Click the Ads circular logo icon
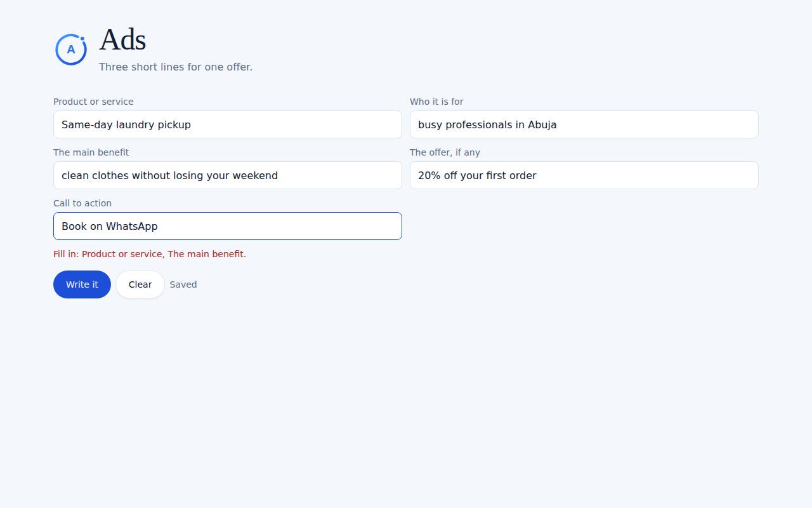The height and width of the screenshot is (508, 812). pyautogui.click(x=71, y=50)
